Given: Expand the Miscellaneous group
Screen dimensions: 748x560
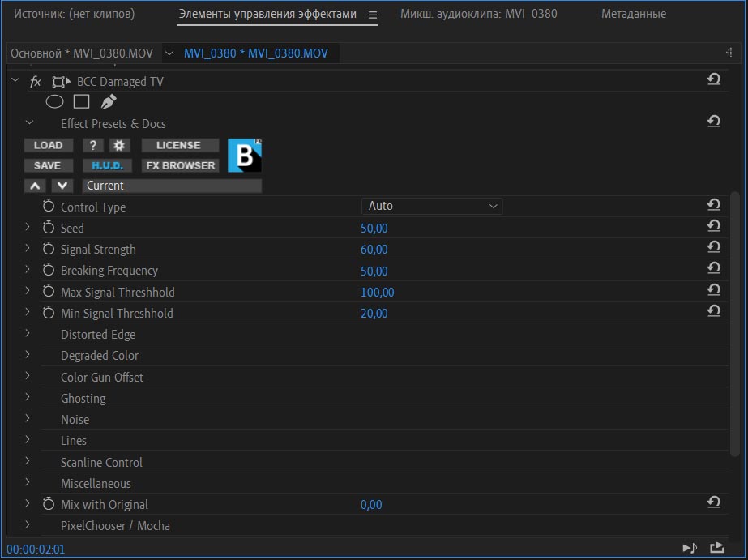Looking at the screenshot, I should 28,482.
